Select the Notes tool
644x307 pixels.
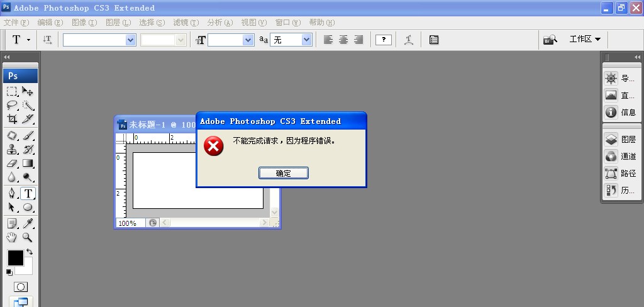coord(13,223)
